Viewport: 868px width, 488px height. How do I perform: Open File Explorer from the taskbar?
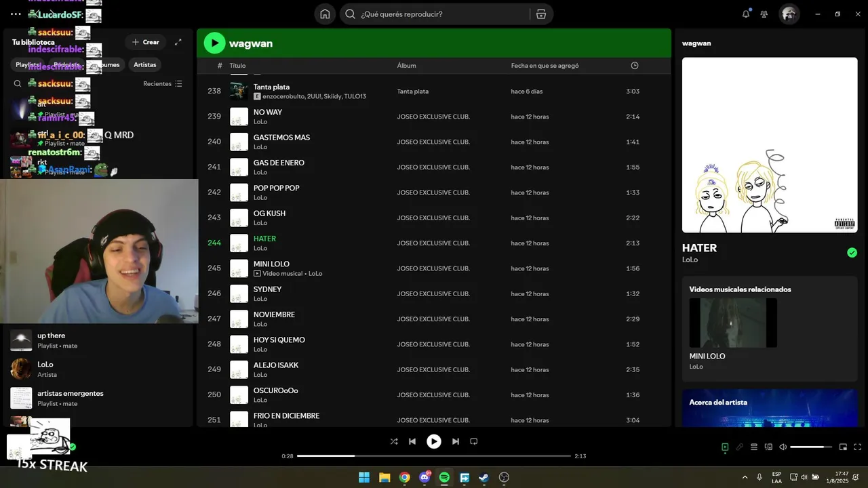pyautogui.click(x=384, y=477)
